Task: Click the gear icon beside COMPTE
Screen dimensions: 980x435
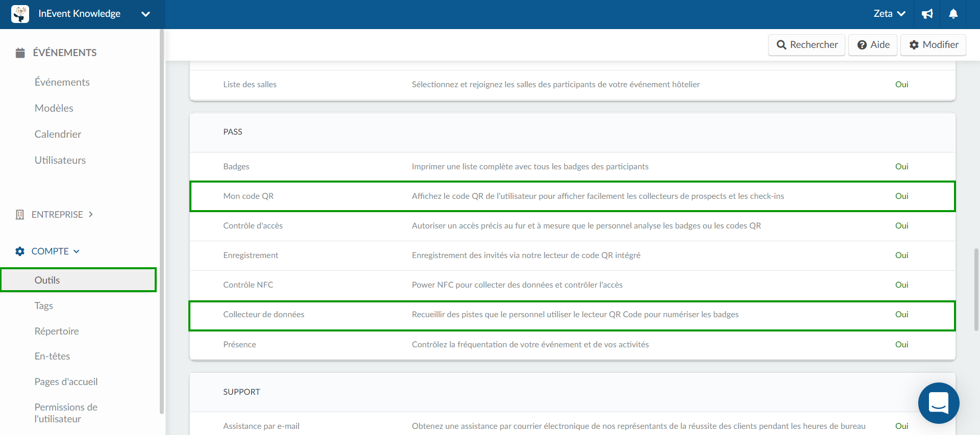Action: [x=20, y=251]
